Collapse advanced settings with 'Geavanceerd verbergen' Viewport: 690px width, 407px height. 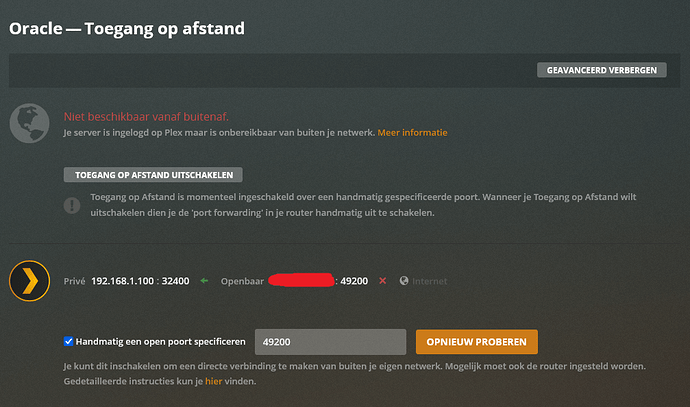[x=602, y=71]
